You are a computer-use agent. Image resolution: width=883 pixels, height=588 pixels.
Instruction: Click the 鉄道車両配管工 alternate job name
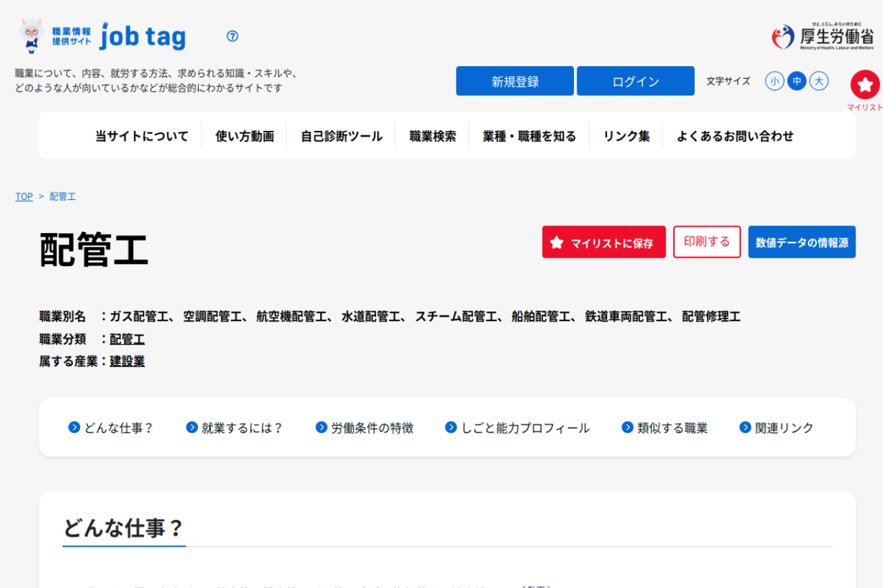pyautogui.click(x=627, y=316)
